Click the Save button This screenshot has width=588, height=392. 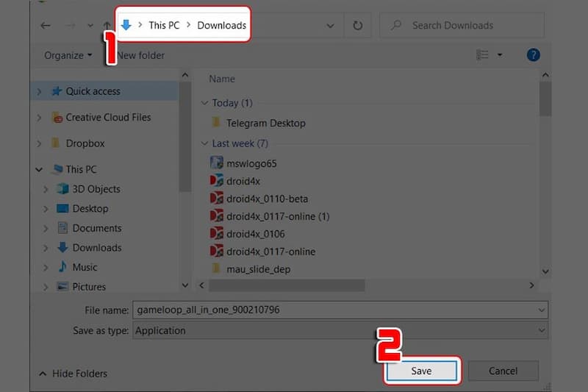[421, 371]
